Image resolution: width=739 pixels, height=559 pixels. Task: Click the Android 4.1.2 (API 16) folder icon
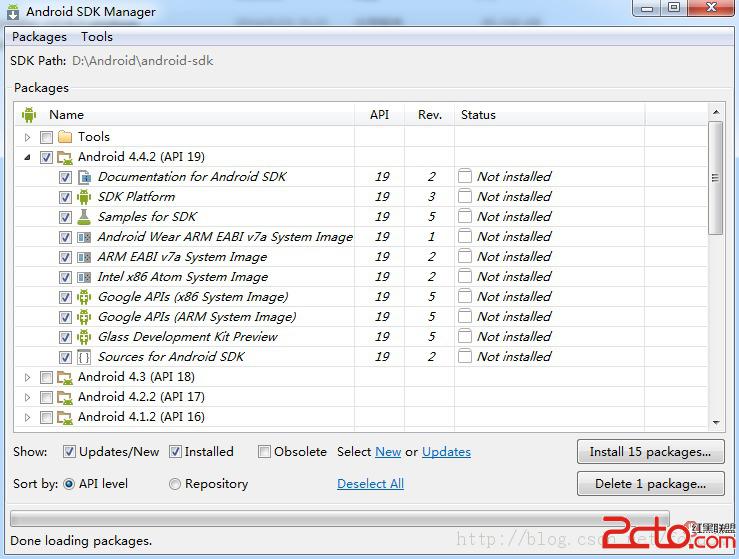65,418
